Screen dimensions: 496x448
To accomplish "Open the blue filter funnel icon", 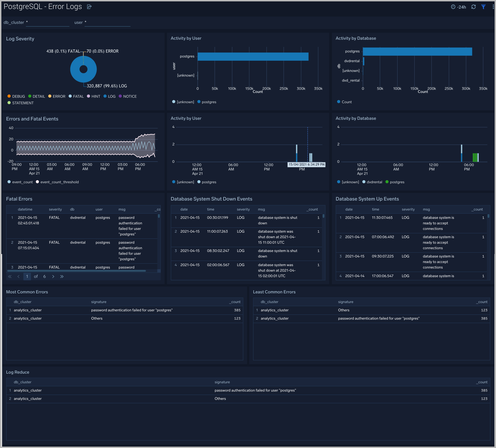I will (x=483, y=7).
